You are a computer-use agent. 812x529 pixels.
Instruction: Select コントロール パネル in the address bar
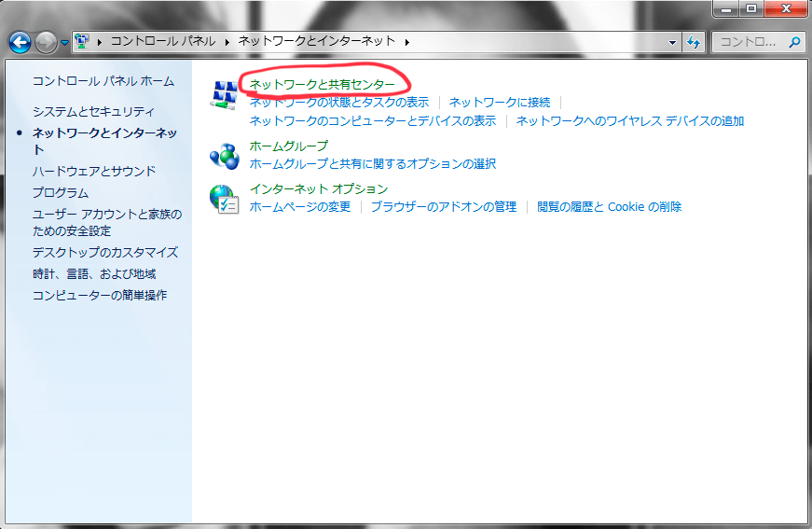pos(163,41)
